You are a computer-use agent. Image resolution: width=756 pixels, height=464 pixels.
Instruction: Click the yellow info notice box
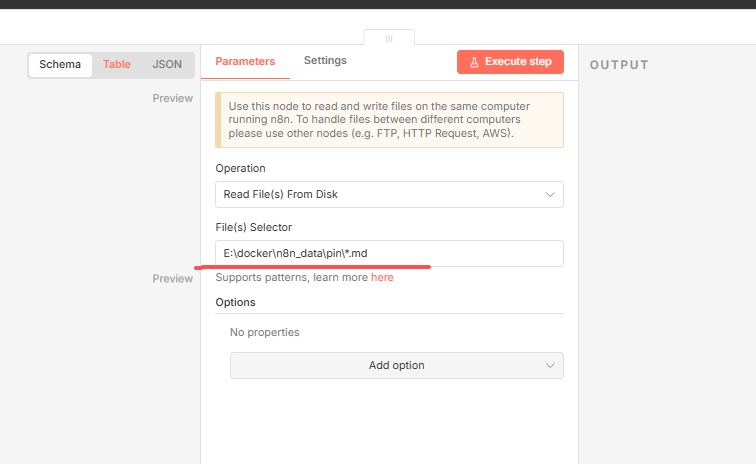click(x=389, y=120)
